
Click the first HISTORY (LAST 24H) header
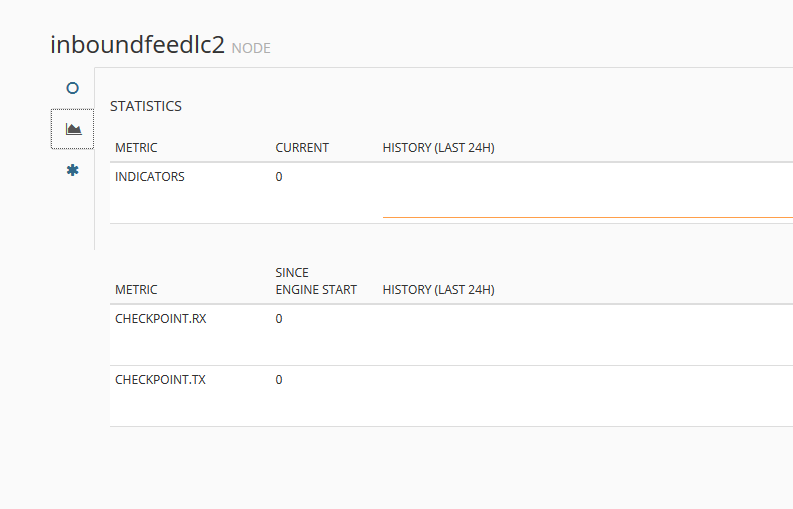(438, 148)
